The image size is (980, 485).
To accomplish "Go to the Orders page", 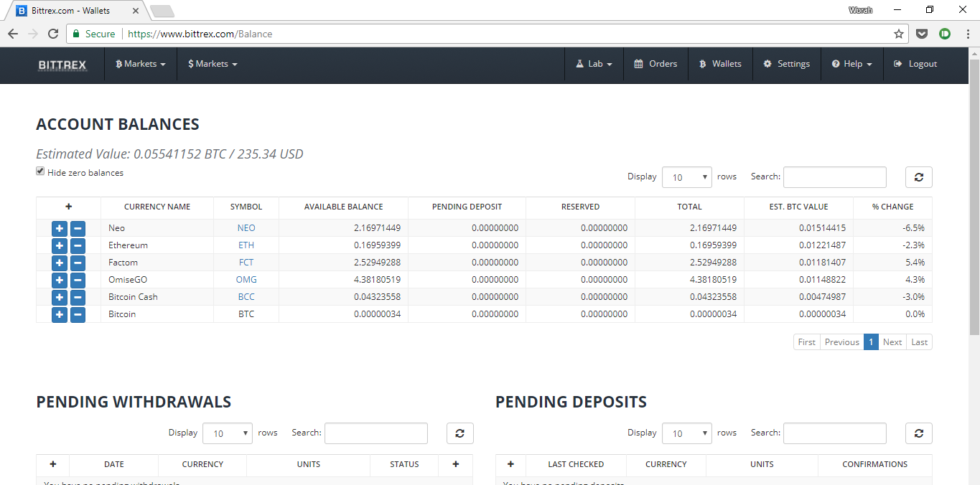I will tap(655, 64).
